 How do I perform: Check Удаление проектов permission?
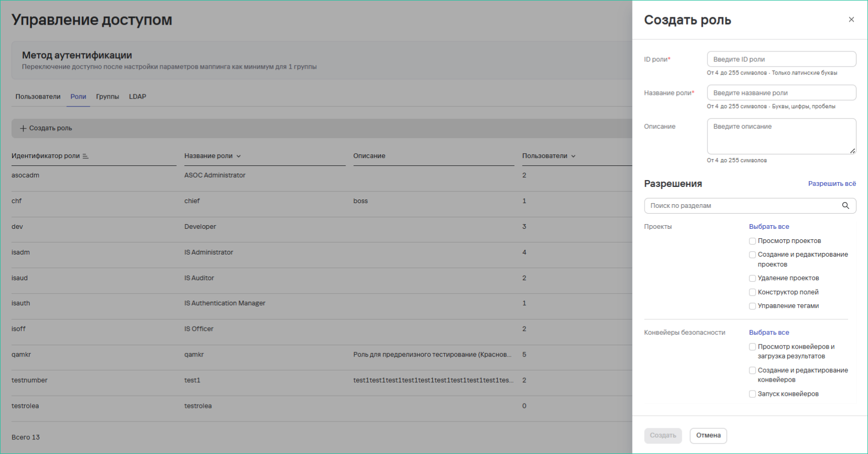pos(752,278)
